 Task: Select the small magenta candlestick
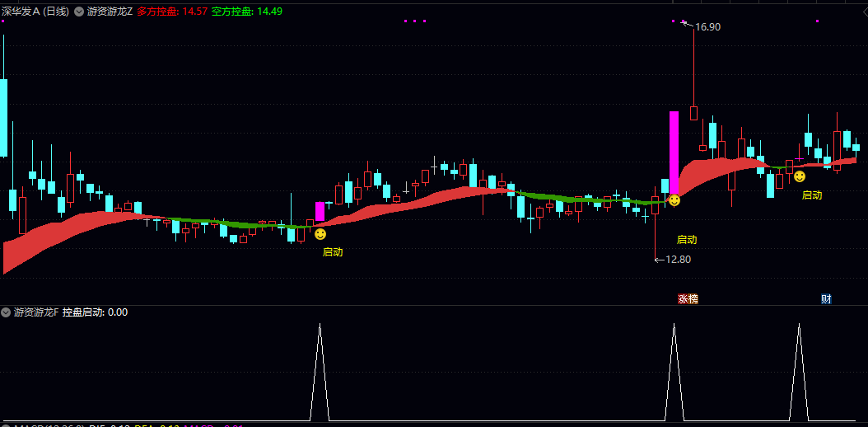pos(320,212)
